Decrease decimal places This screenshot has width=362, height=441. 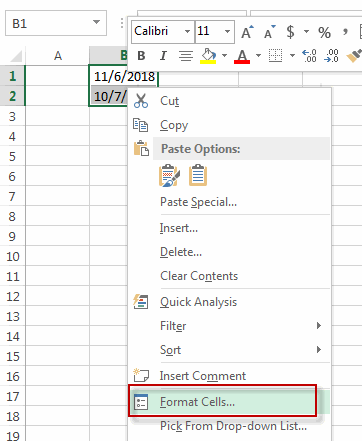point(331,56)
